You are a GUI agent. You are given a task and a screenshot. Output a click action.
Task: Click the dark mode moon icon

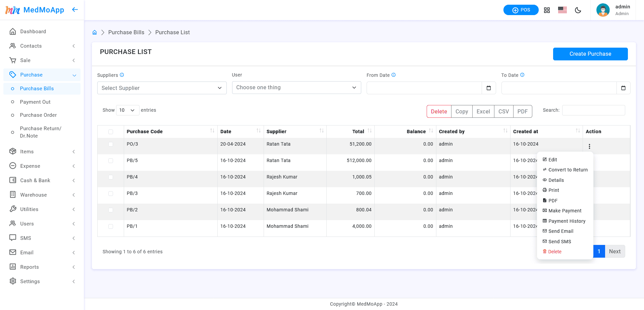point(578,10)
